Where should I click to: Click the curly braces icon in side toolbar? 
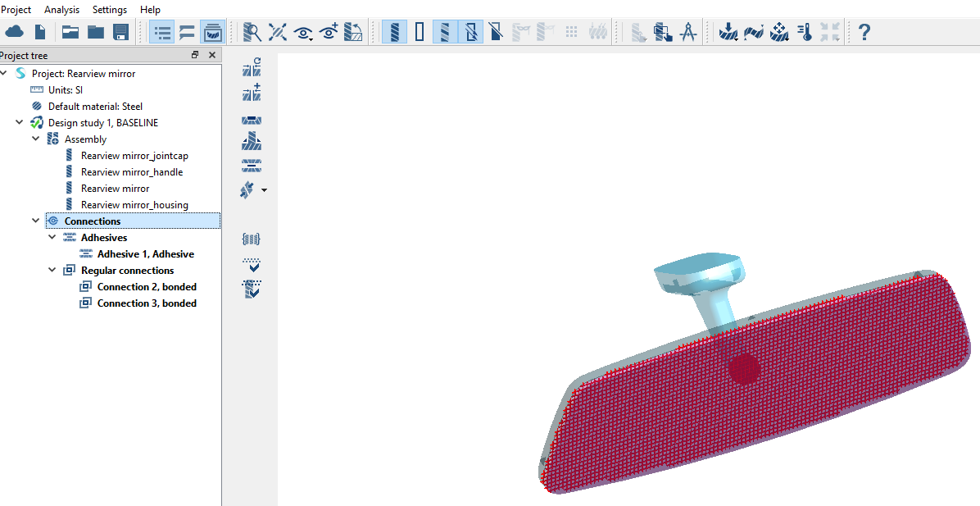click(x=252, y=239)
